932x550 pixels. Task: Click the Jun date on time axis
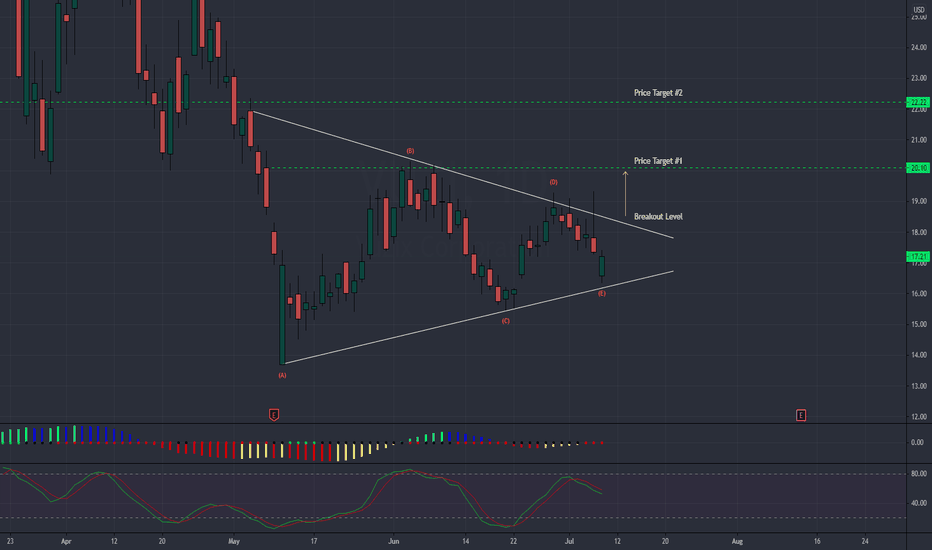click(393, 541)
